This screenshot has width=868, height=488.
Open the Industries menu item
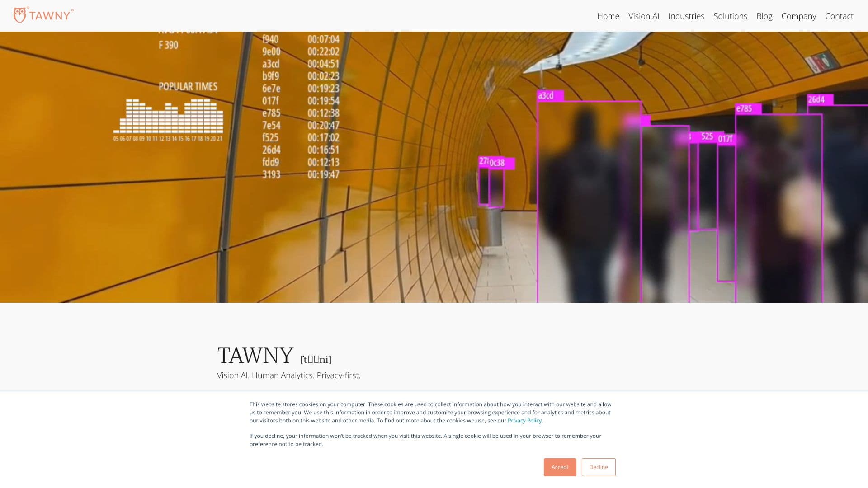(686, 16)
